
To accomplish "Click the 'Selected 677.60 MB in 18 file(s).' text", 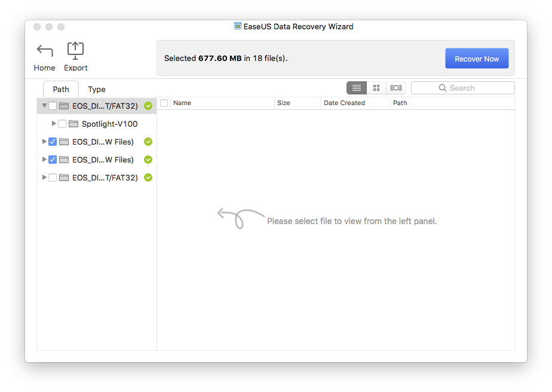I will pos(226,59).
